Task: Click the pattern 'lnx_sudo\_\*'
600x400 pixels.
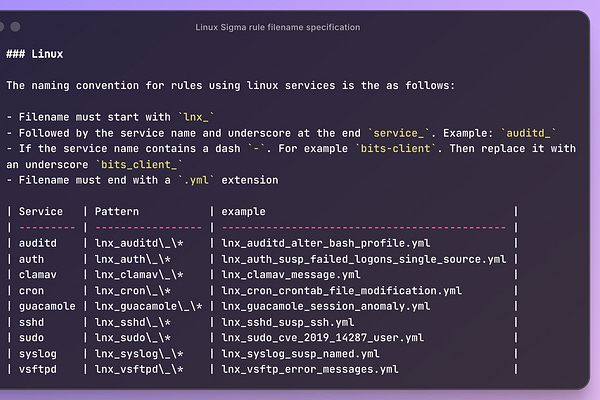Action: [x=133, y=338]
